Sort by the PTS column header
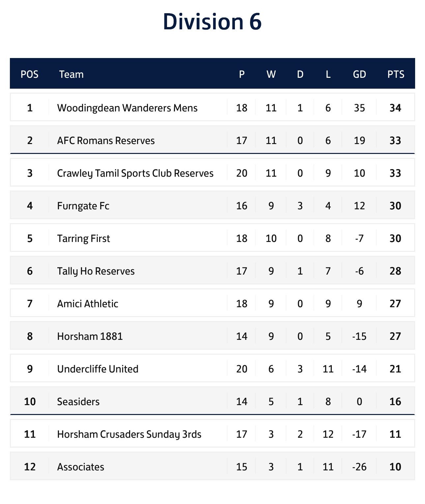 (x=395, y=74)
